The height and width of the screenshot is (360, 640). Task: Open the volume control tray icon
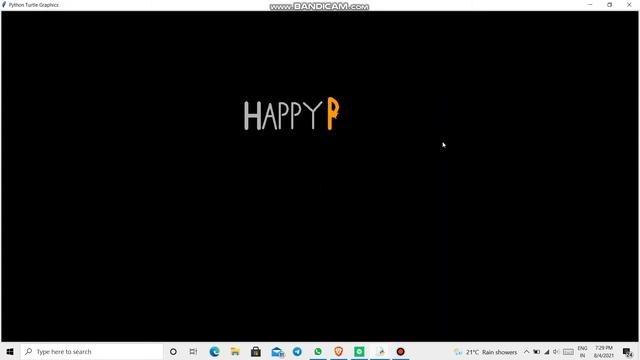556,352
